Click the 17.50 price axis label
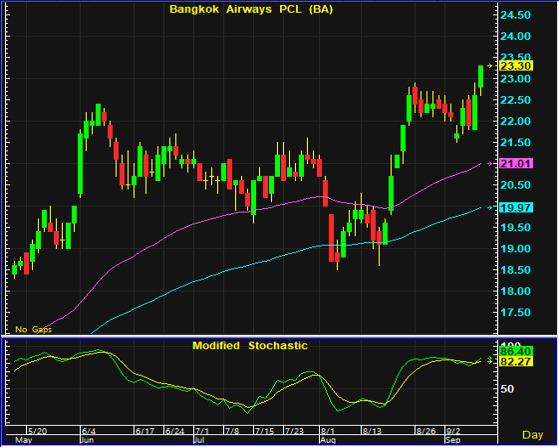Viewport: 559px width, 447px height. click(516, 313)
